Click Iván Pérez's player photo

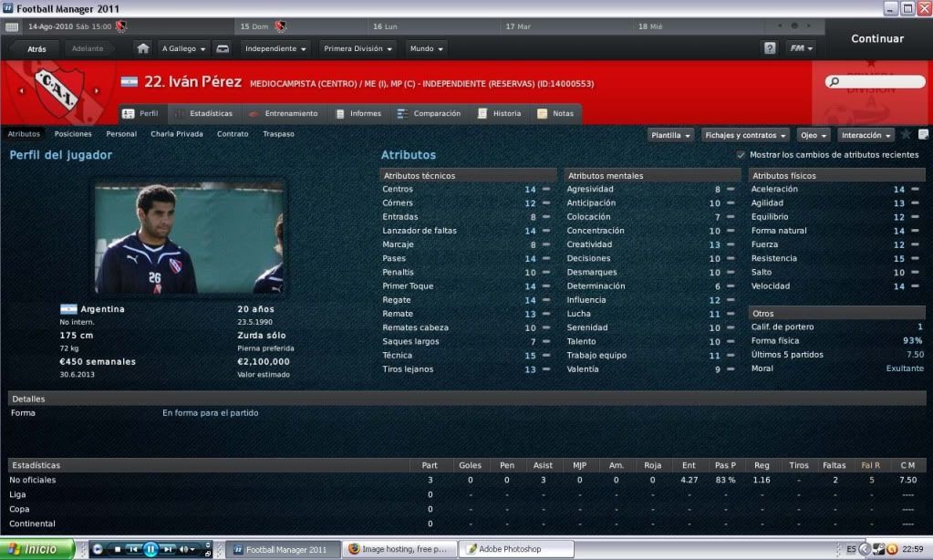pos(189,238)
